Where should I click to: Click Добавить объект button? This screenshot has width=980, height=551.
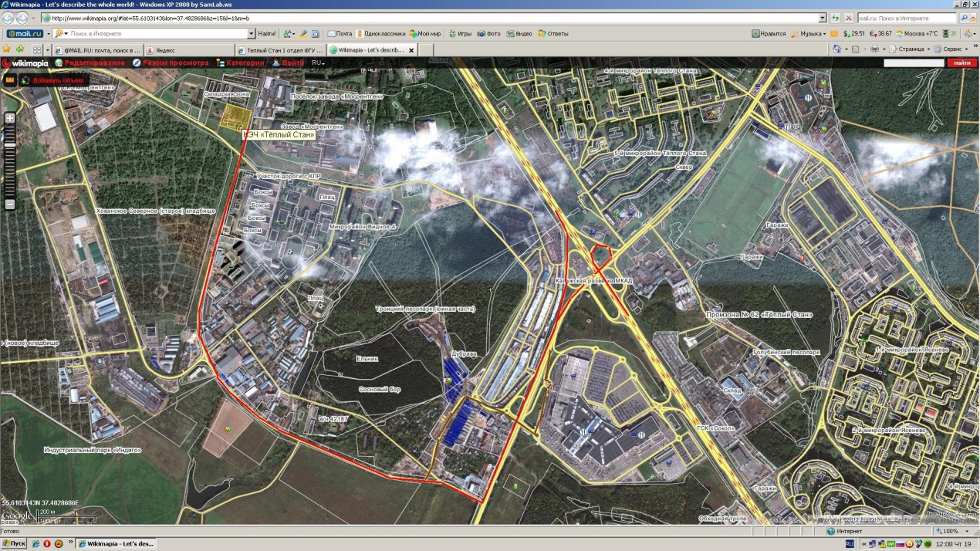[54, 79]
